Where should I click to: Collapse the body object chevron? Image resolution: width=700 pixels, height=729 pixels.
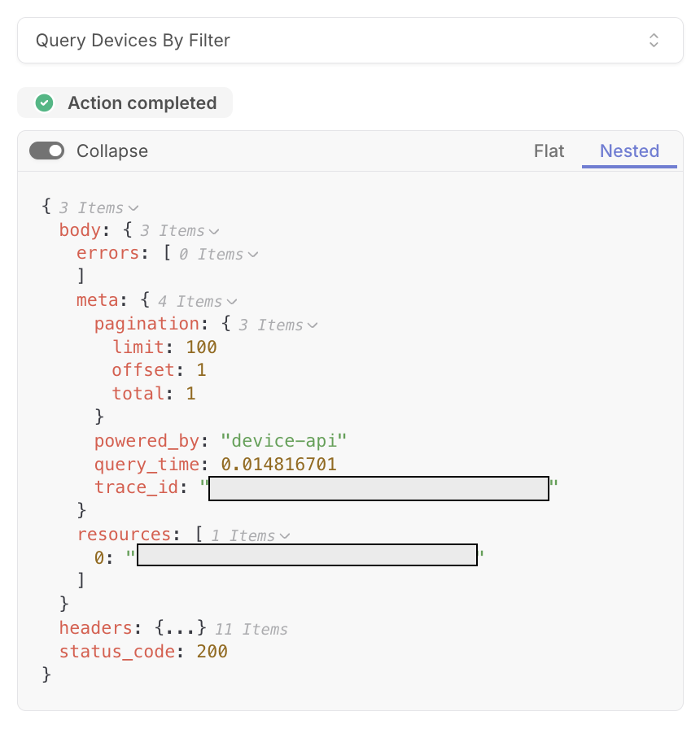[214, 231]
